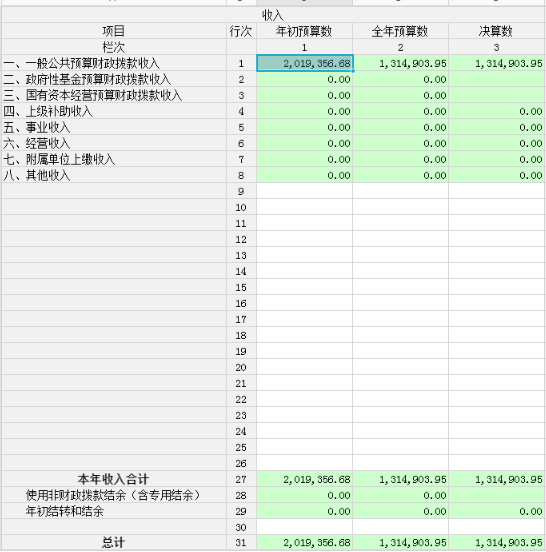Screen dimensions: 546x552
Task: Select the 决算数 column header
Action: [496, 31]
